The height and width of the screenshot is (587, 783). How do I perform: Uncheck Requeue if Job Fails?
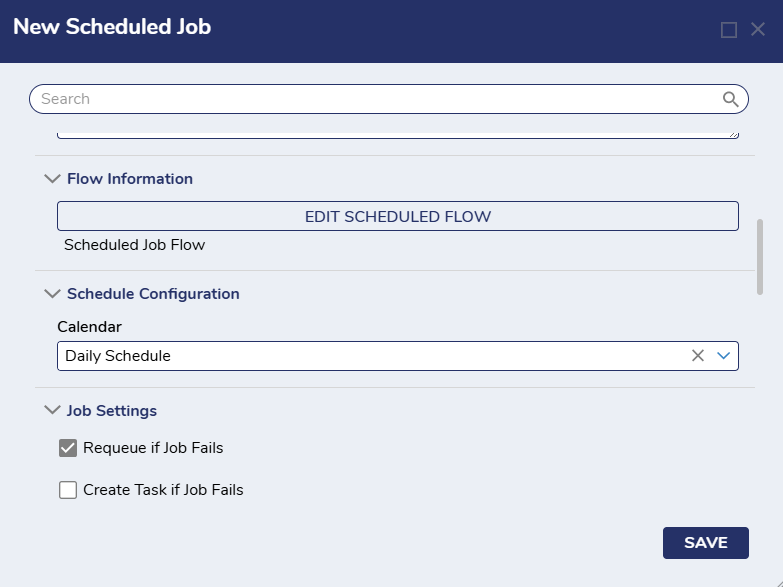pyautogui.click(x=68, y=449)
